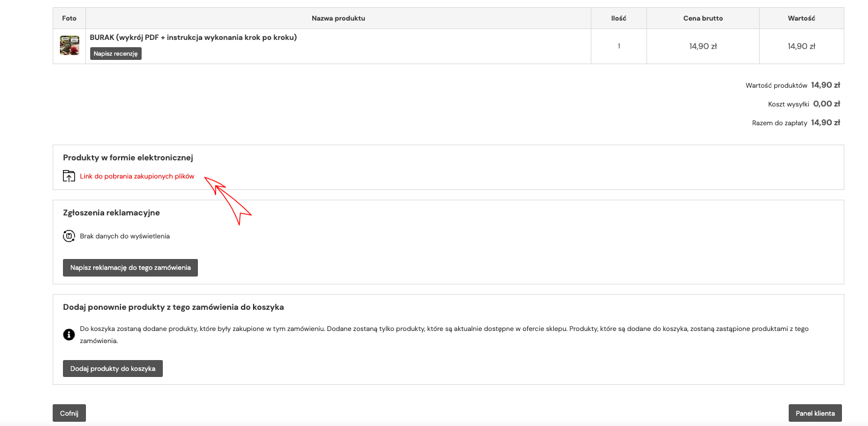Click Napisz reklamację do tego zamówienia

130,267
